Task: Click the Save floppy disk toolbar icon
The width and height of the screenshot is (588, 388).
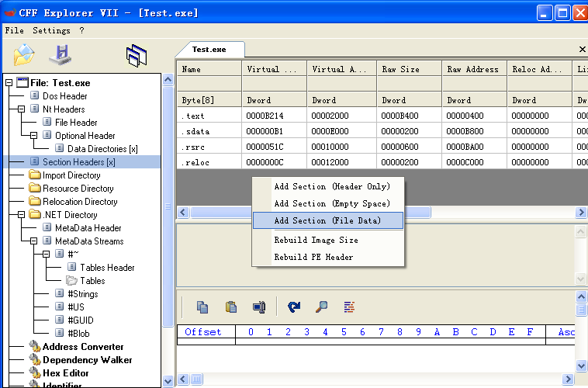Action: [61, 55]
